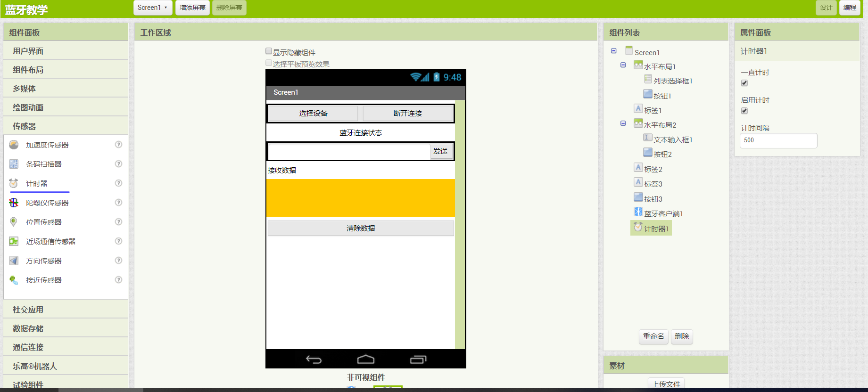Select 标签3 in the component tree
This screenshot has width=868, height=392.
pos(653,184)
